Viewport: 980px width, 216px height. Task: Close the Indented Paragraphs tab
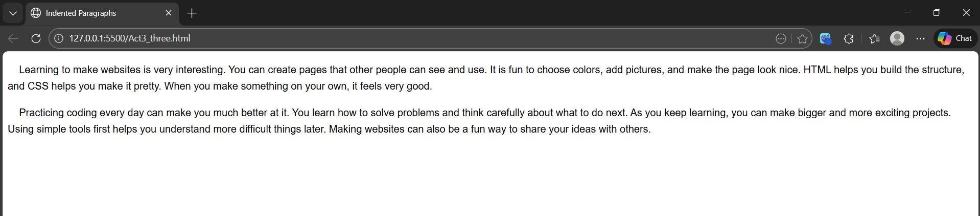169,13
